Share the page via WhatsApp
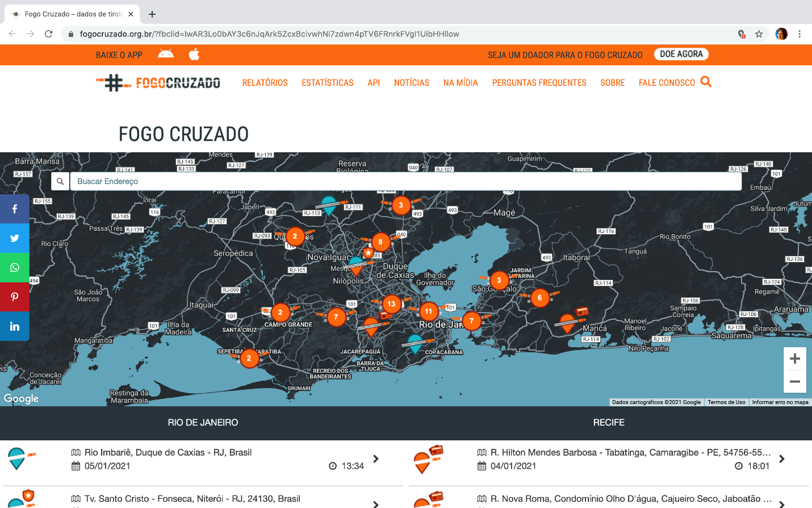Viewport: 812px width, 508px height. [15, 268]
